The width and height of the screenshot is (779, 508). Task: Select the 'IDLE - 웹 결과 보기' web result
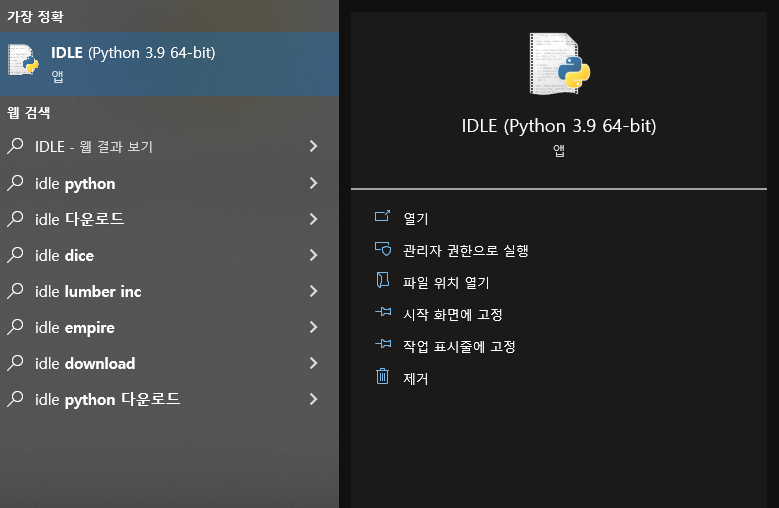coord(169,146)
